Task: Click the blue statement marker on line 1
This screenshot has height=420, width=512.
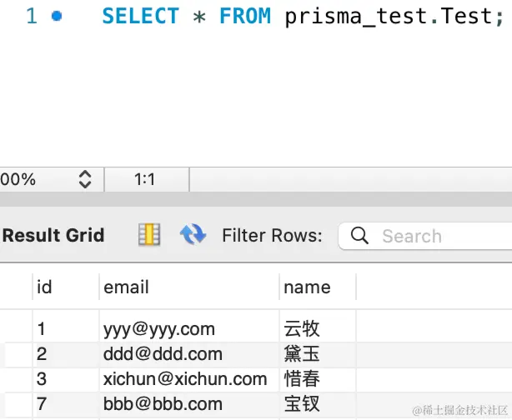Action: click(x=57, y=16)
